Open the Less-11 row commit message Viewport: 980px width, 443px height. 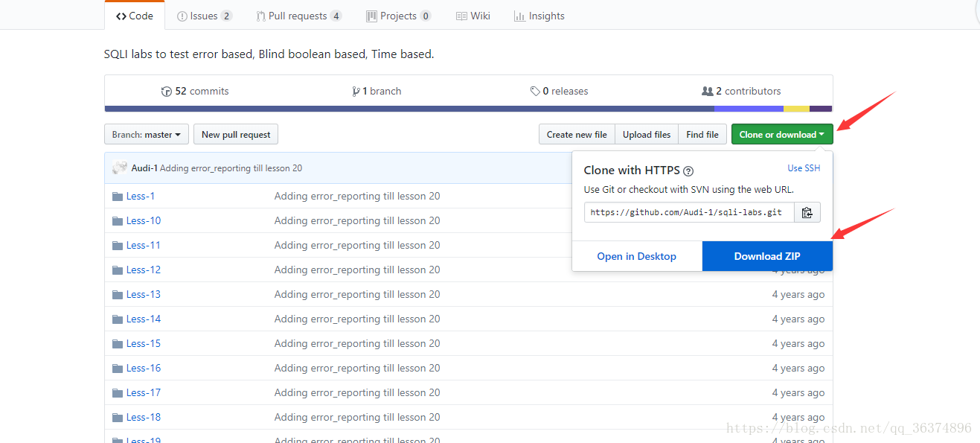pyautogui.click(x=357, y=245)
